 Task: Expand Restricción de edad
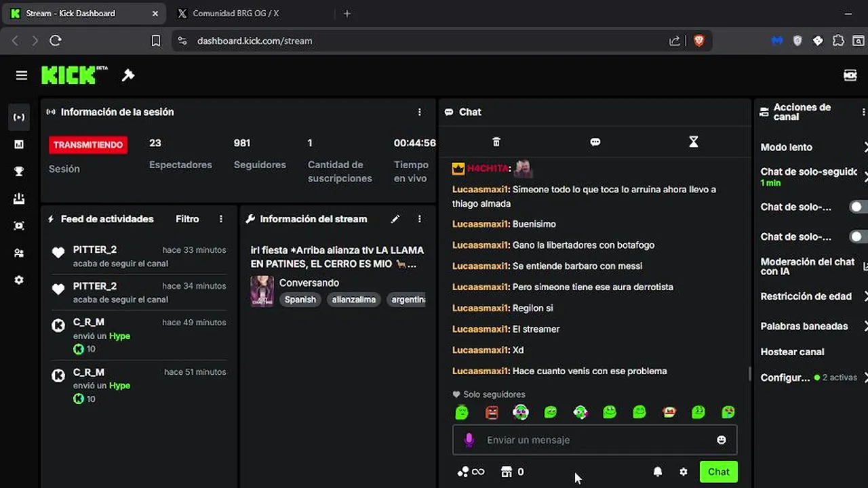[x=865, y=296]
